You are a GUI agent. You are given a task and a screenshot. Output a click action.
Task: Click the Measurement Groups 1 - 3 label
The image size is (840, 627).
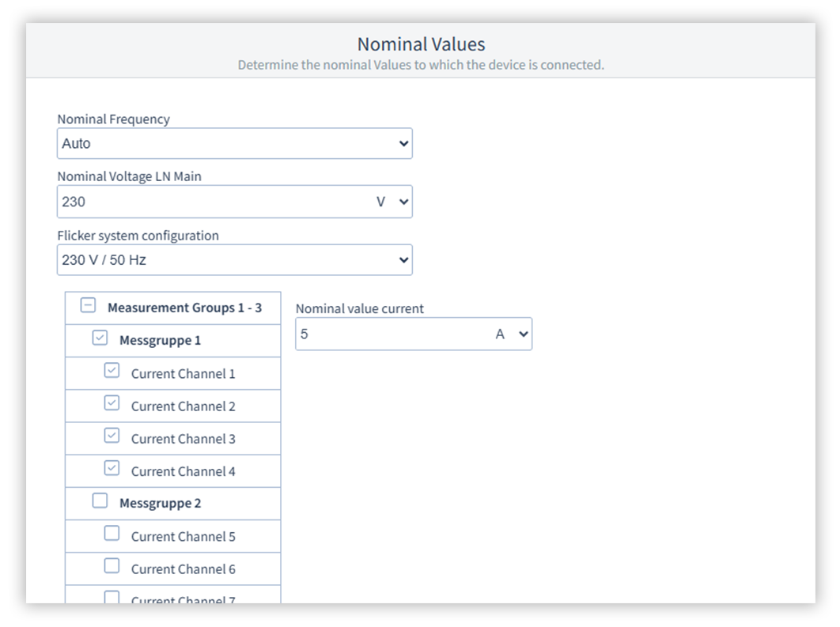tap(184, 308)
